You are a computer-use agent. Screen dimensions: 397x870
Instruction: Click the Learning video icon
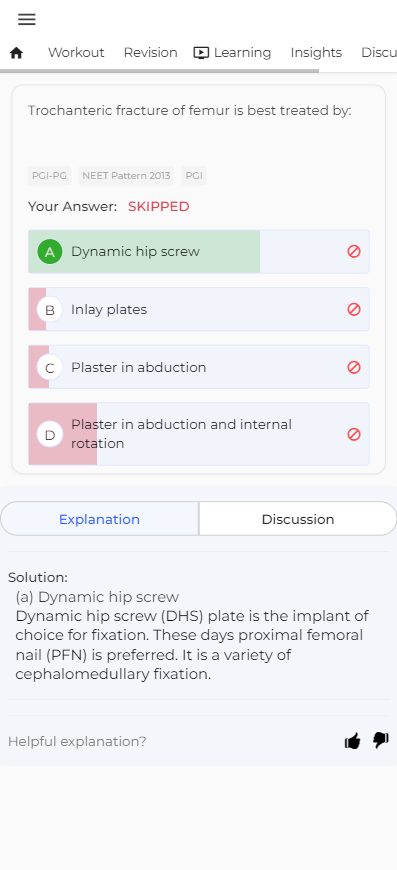coord(201,53)
